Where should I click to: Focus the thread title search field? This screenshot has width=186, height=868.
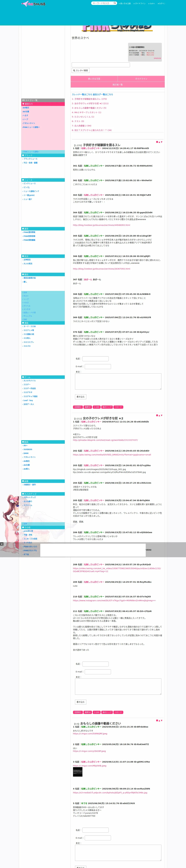tap(101, 65)
